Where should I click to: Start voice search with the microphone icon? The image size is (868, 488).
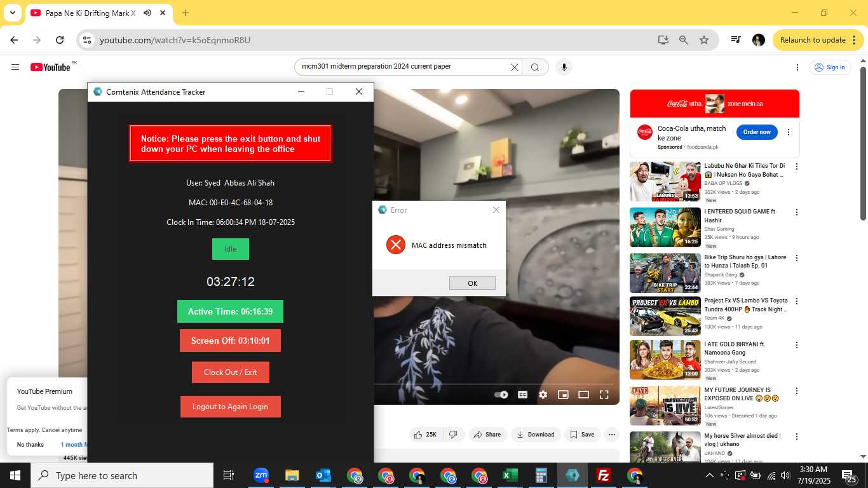click(564, 67)
